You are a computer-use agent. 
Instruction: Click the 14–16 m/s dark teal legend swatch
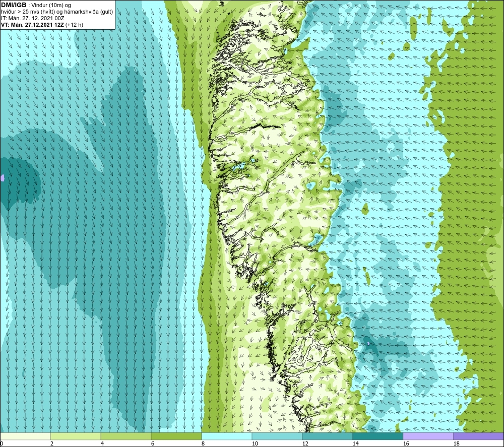point(377,436)
